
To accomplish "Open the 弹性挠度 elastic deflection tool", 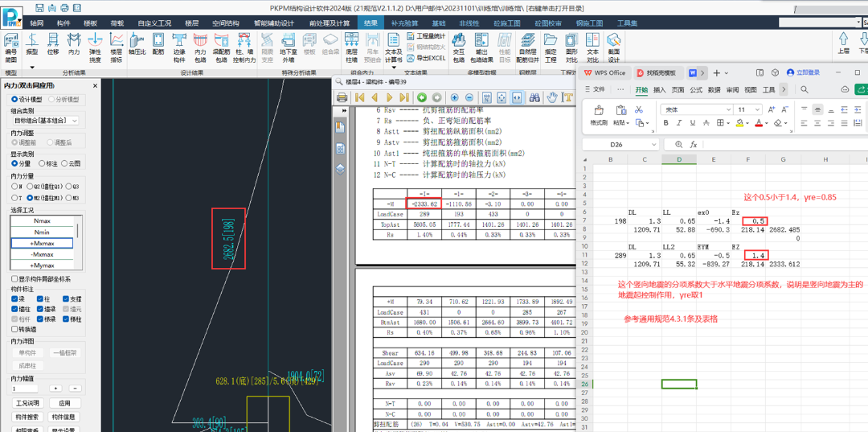I will pos(95,44).
